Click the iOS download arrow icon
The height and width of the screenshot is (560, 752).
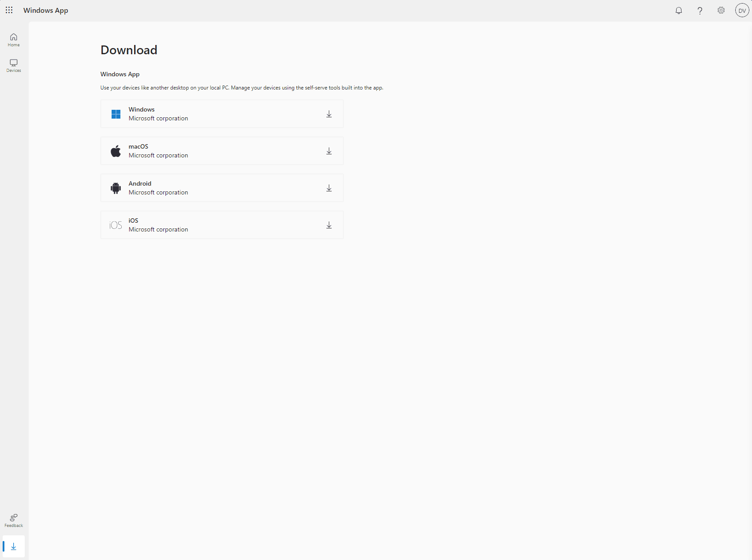329,225
